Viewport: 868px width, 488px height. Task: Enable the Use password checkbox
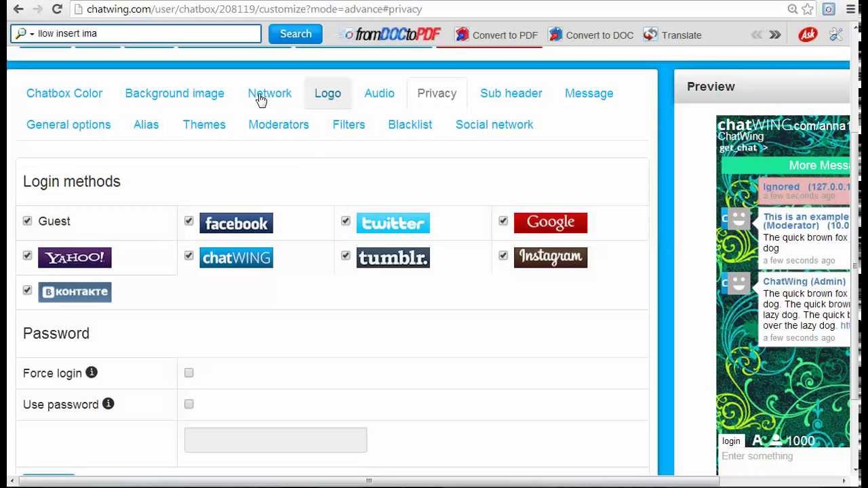click(189, 404)
